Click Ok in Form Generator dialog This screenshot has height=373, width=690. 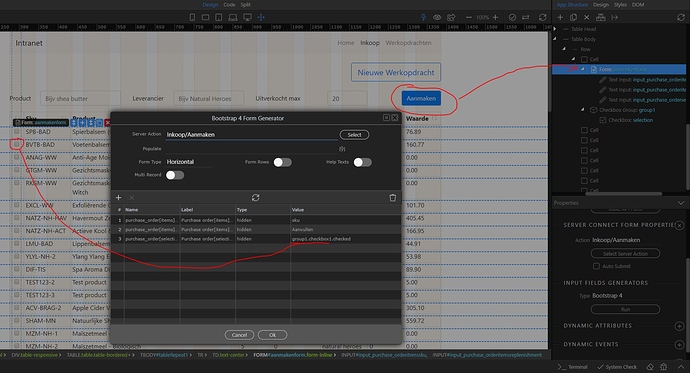click(x=272, y=335)
